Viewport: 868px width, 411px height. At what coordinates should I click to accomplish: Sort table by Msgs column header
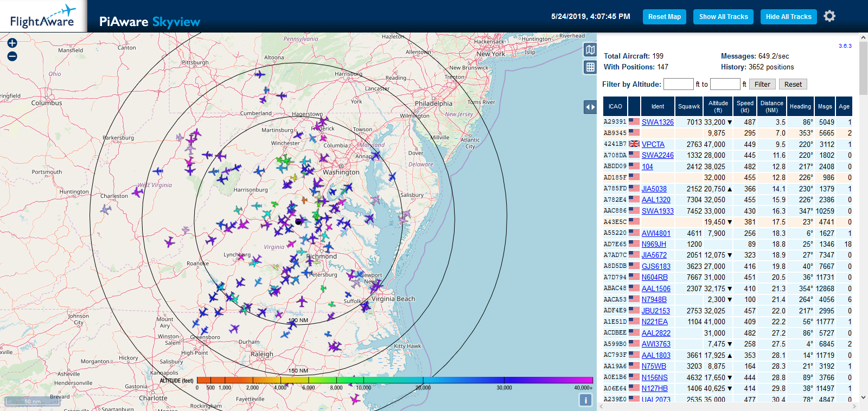[825, 106]
